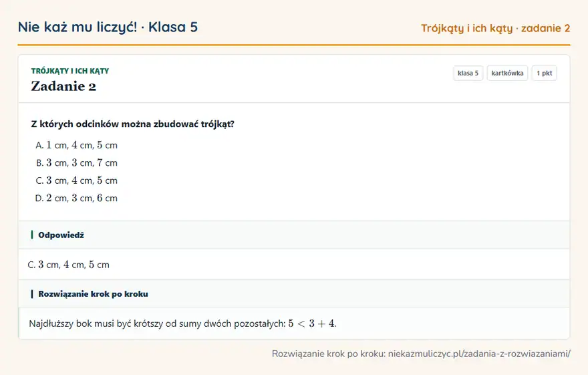Viewport: 588px width, 375px height.
Task: Click the 'Nie każ mu liczyć! · Klasa 5' title
Action: point(108,27)
